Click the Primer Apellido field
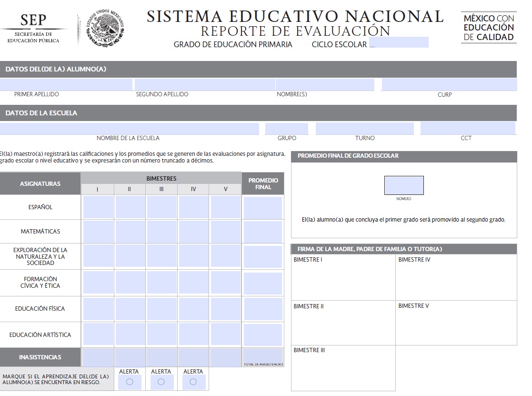Image resolution: width=532 pixels, height=396 pixels. [x=66, y=84]
